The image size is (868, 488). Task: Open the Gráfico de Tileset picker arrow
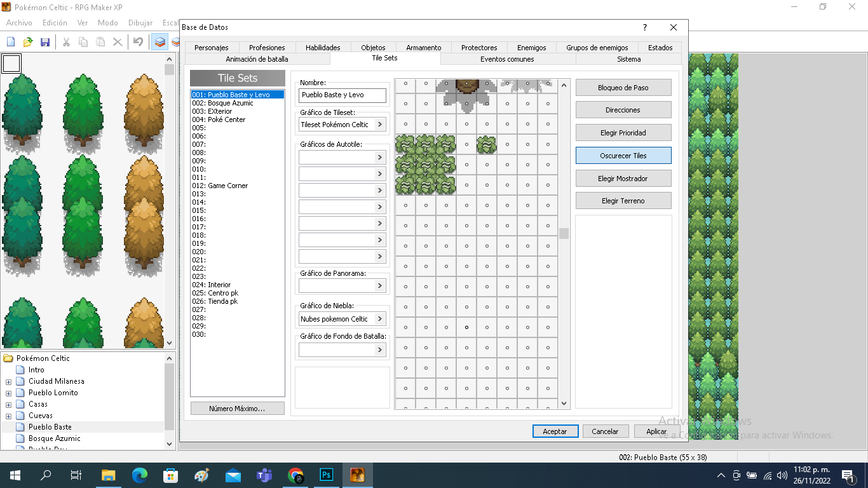pos(380,125)
